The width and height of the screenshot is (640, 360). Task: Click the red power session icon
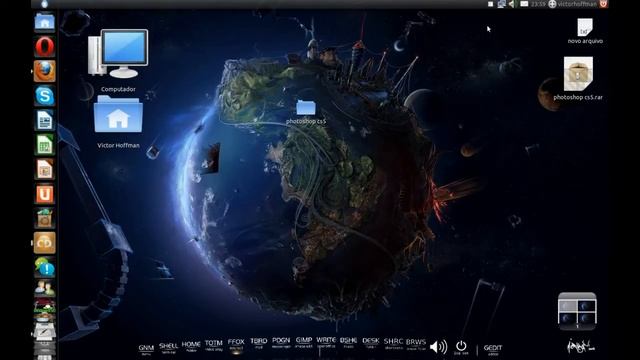click(x=603, y=4)
